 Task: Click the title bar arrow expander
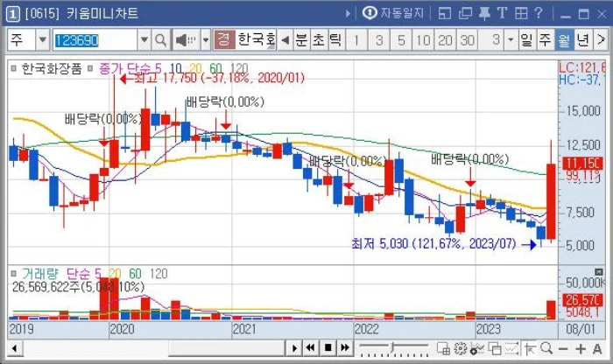(x=348, y=14)
